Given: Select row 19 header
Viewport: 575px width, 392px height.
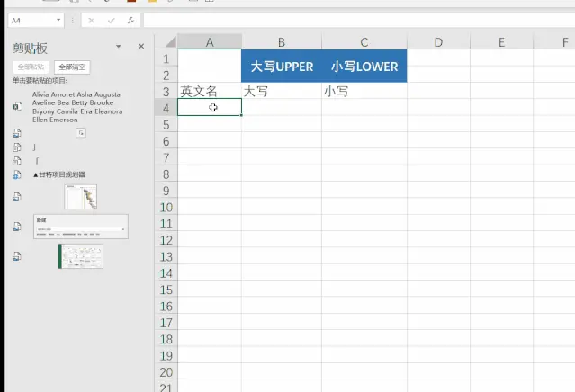Looking at the screenshot, I should pyautogui.click(x=166, y=355).
